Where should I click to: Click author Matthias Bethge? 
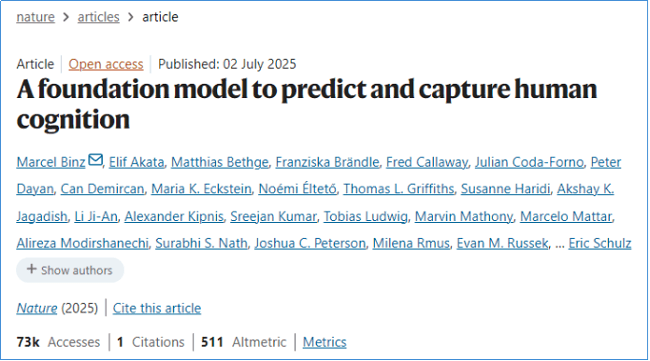tap(220, 162)
